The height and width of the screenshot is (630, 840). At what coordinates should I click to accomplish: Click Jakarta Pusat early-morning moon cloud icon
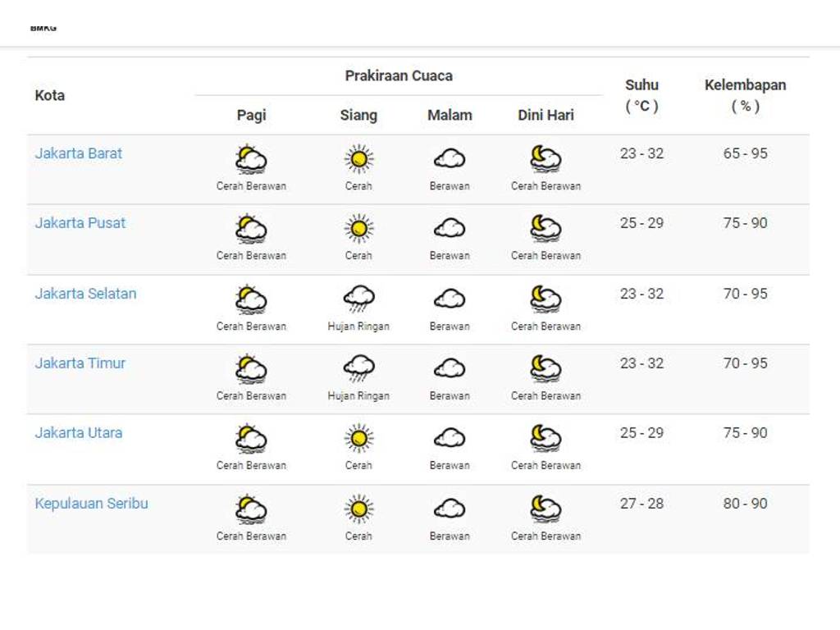[x=546, y=228]
